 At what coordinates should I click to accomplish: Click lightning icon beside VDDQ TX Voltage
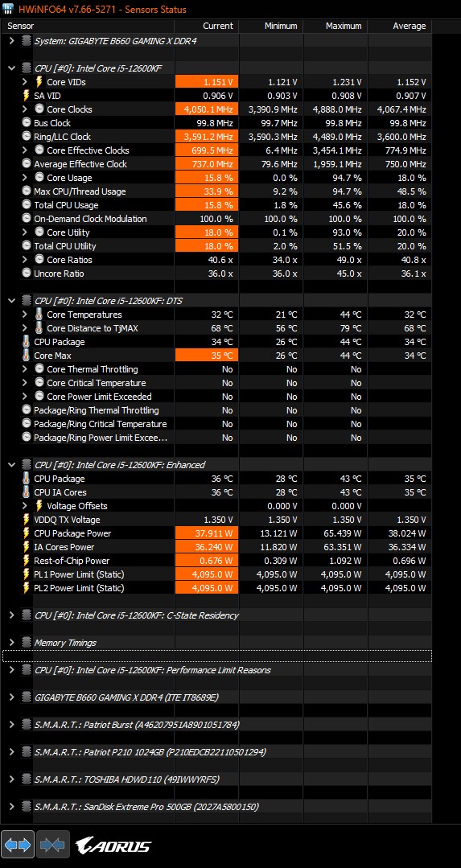coord(26,519)
